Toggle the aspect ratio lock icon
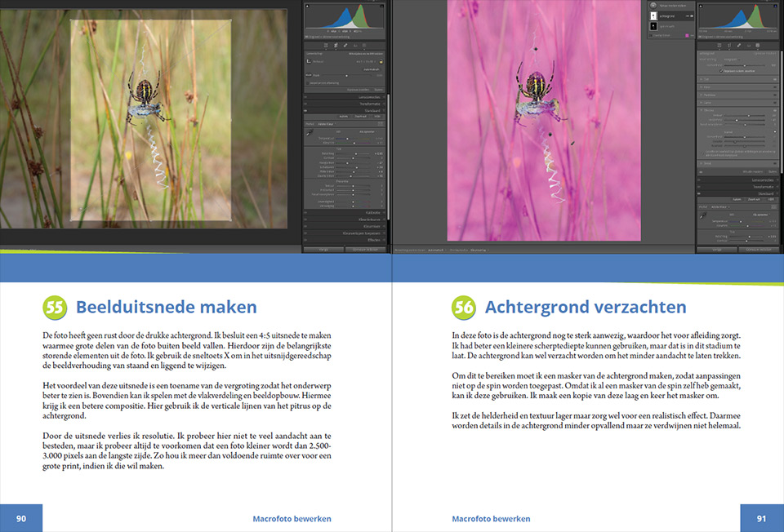 pyautogui.click(x=381, y=61)
